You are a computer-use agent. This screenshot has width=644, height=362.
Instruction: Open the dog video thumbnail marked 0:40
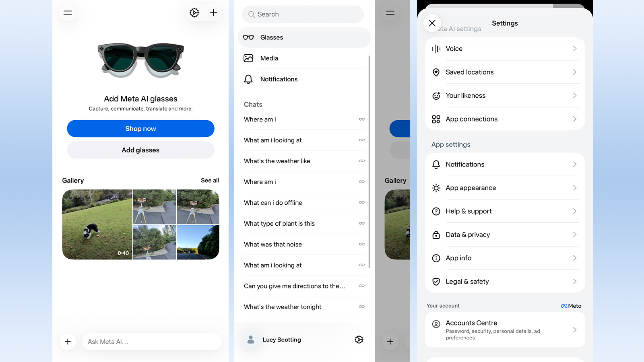click(97, 224)
